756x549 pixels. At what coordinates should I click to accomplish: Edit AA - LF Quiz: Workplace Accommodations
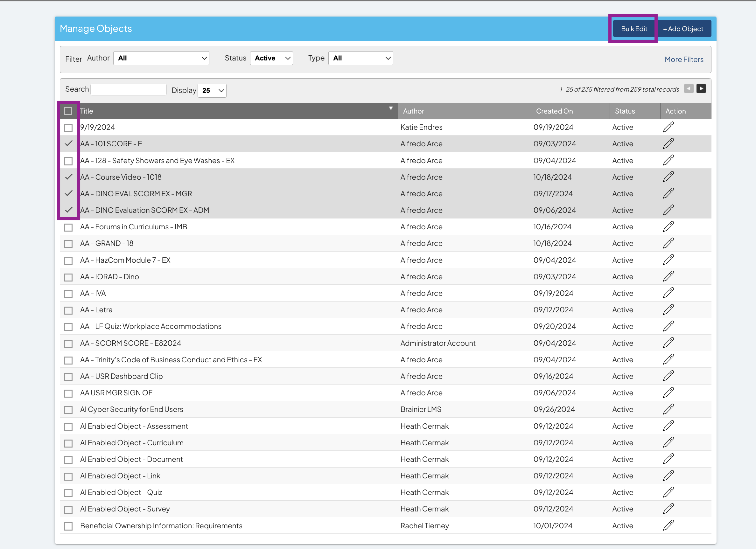coord(668,326)
